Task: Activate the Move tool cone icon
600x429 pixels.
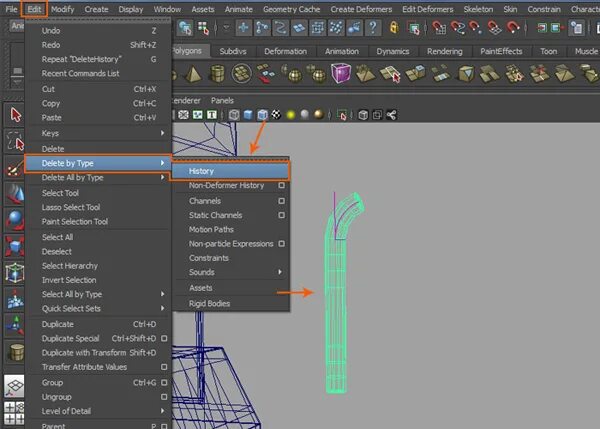Action: [15, 194]
